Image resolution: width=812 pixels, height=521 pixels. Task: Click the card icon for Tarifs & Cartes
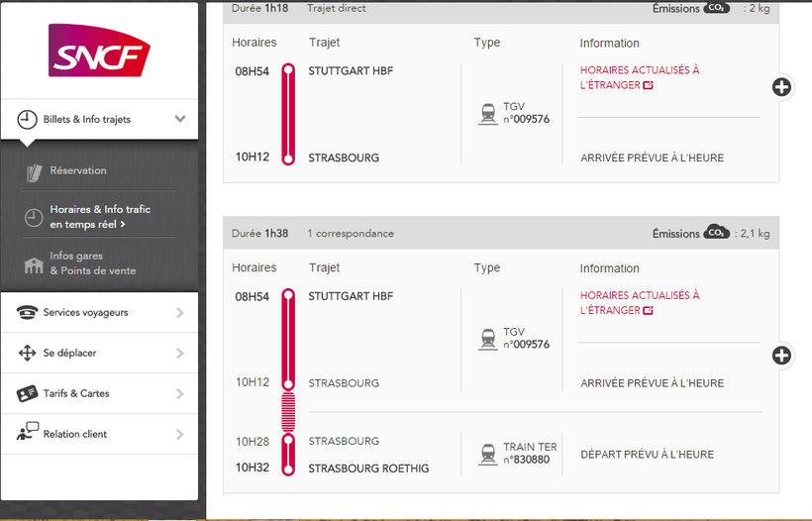[x=28, y=394]
